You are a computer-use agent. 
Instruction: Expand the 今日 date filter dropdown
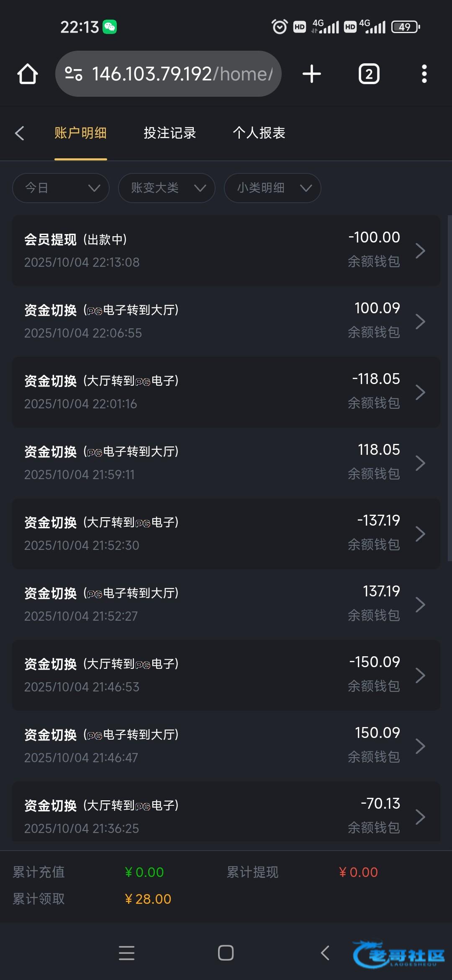[x=61, y=188]
